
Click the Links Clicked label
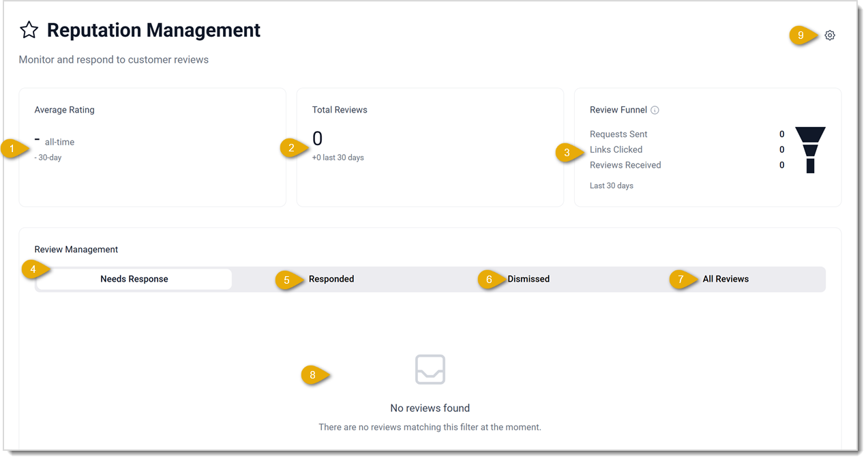click(616, 149)
